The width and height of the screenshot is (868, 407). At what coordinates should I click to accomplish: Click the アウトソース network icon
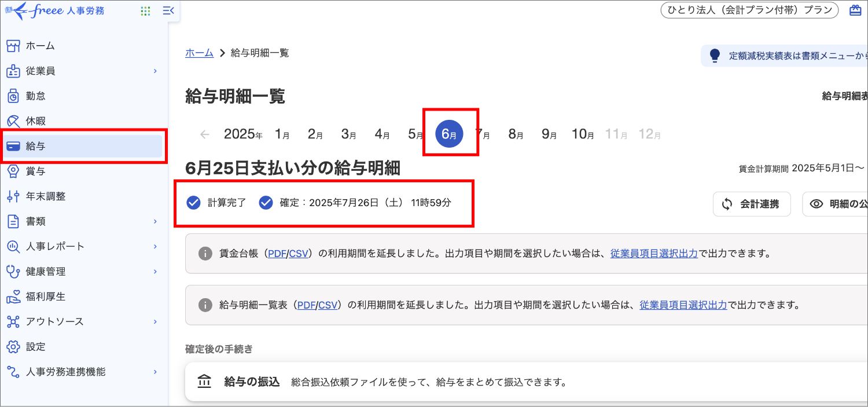pos(13,322)
